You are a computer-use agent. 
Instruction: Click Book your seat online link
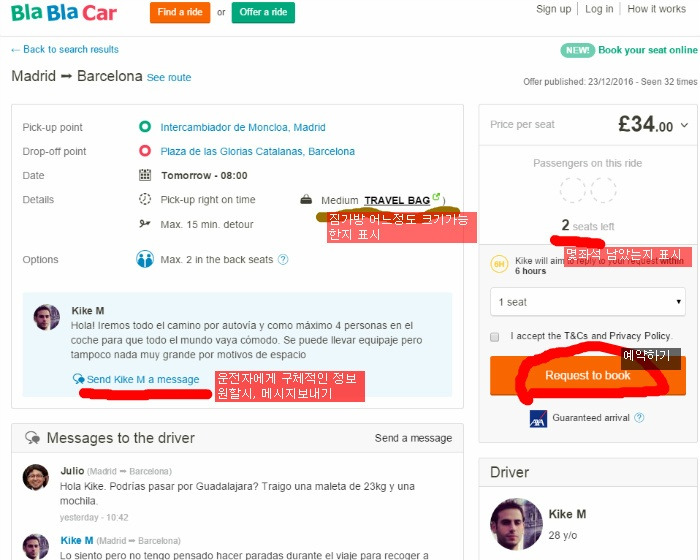point(648,50)
